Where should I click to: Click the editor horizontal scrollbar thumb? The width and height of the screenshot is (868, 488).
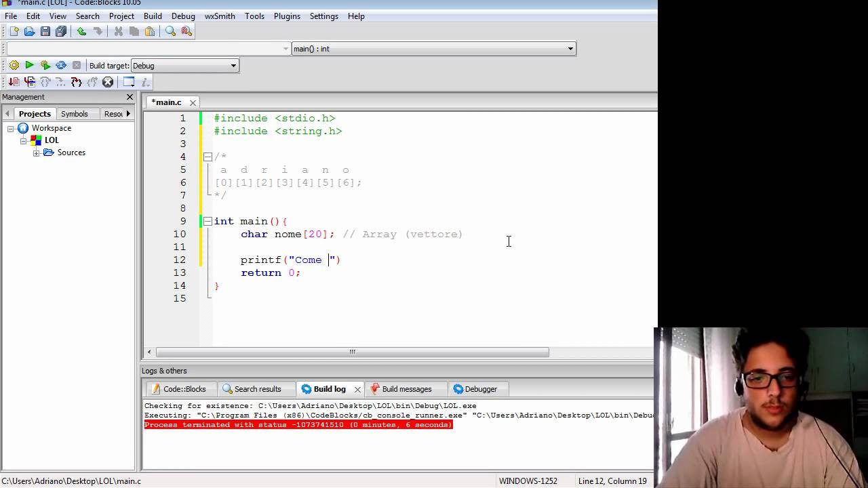click(x=352, y=352)
